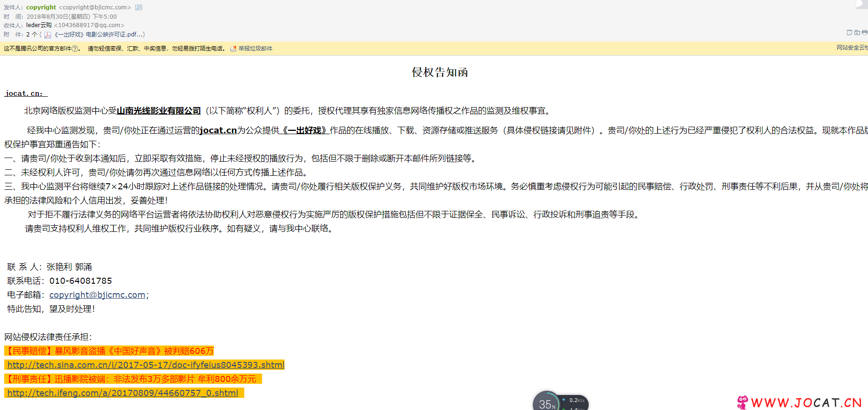Click the sender name copyright
Viewport: 868px width, 410px height.
click(x=41, y=7)
